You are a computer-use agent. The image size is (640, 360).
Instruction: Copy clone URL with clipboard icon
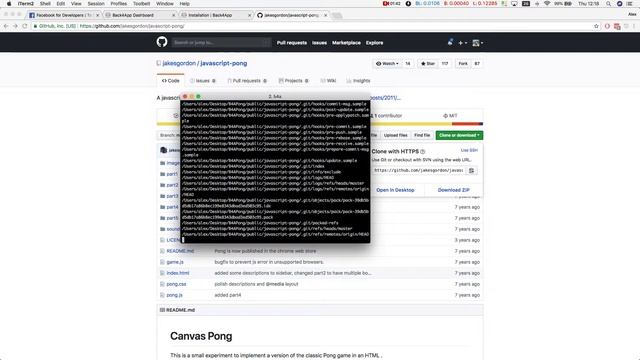(x=471, y=170)
